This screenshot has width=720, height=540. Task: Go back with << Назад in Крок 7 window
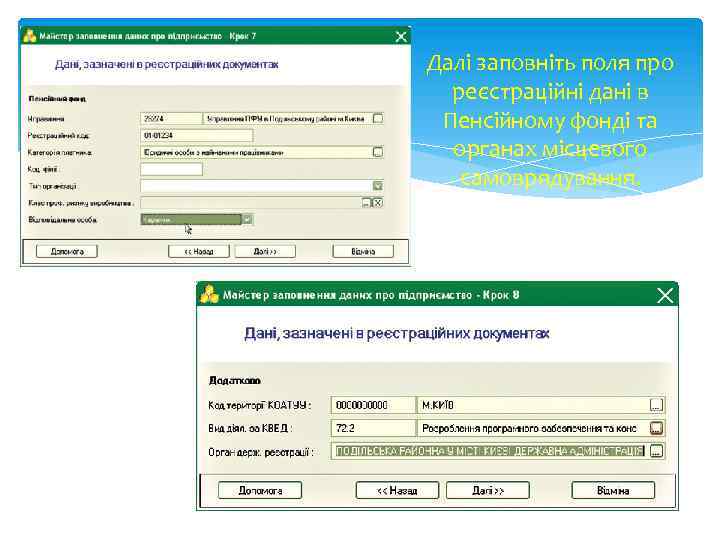click(x=198, y=251)
